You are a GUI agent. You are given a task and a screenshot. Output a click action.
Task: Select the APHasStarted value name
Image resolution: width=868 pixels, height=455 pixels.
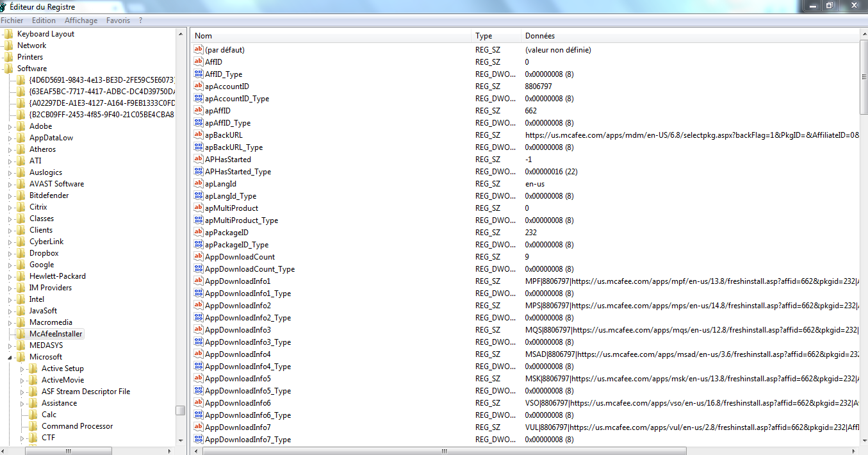click(x=228, y=159)
